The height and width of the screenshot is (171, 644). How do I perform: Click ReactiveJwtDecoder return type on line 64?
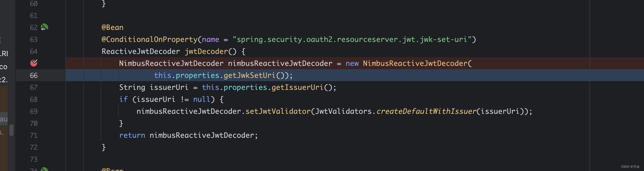click(x=141, y=51)
